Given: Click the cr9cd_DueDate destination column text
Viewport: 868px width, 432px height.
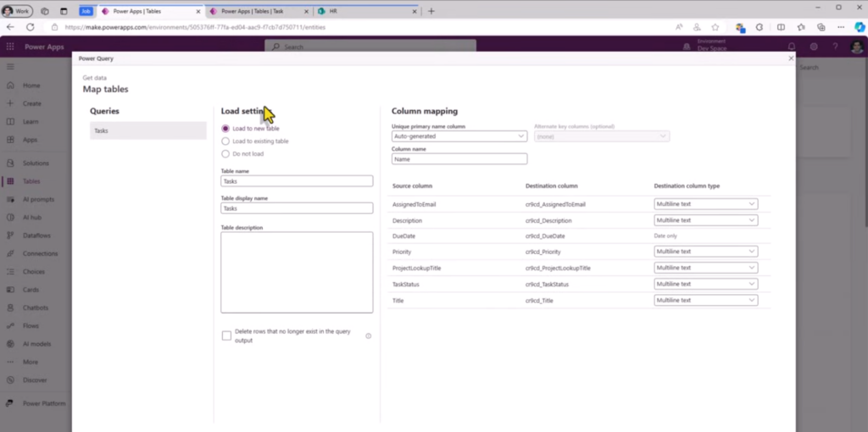Looking at the screenshot, I should (x=545, y=236).
